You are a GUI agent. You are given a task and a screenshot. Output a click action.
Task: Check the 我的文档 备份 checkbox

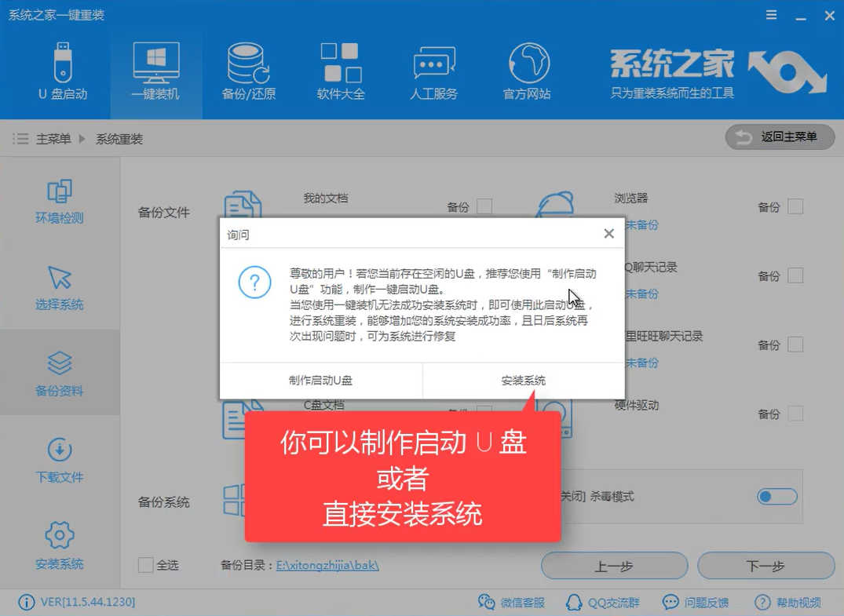(486, 206)
